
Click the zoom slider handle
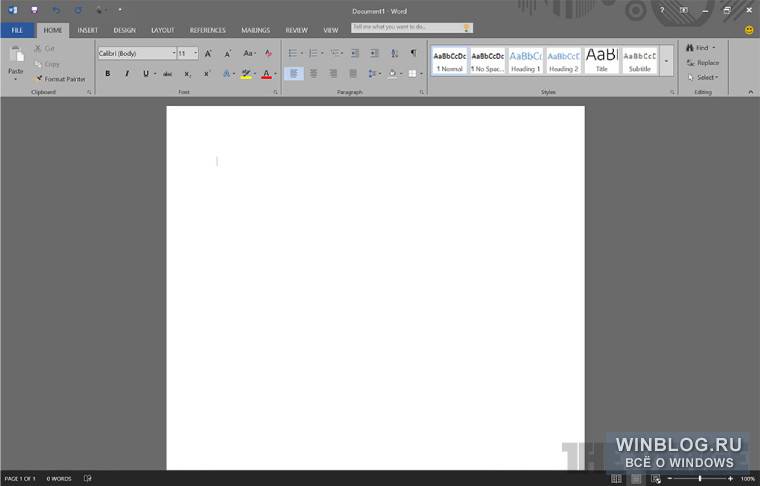700,479
